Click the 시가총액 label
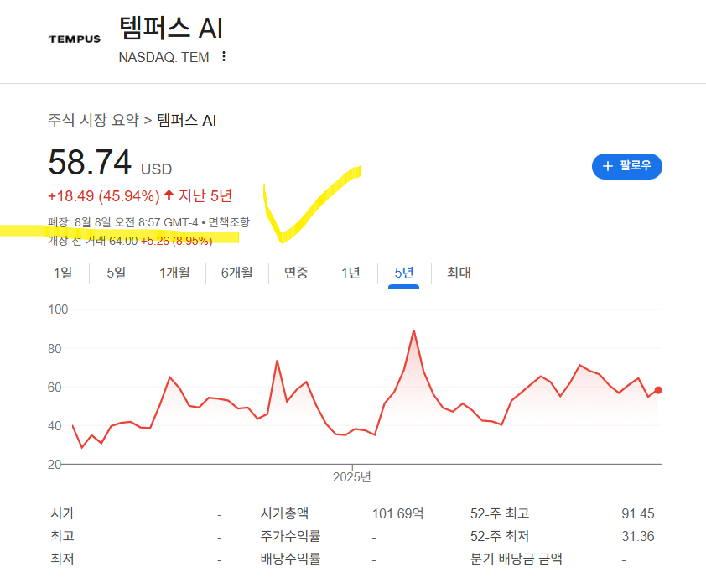Image resolution: width=706 pixels, height=588 pixels. coord(284,513)
